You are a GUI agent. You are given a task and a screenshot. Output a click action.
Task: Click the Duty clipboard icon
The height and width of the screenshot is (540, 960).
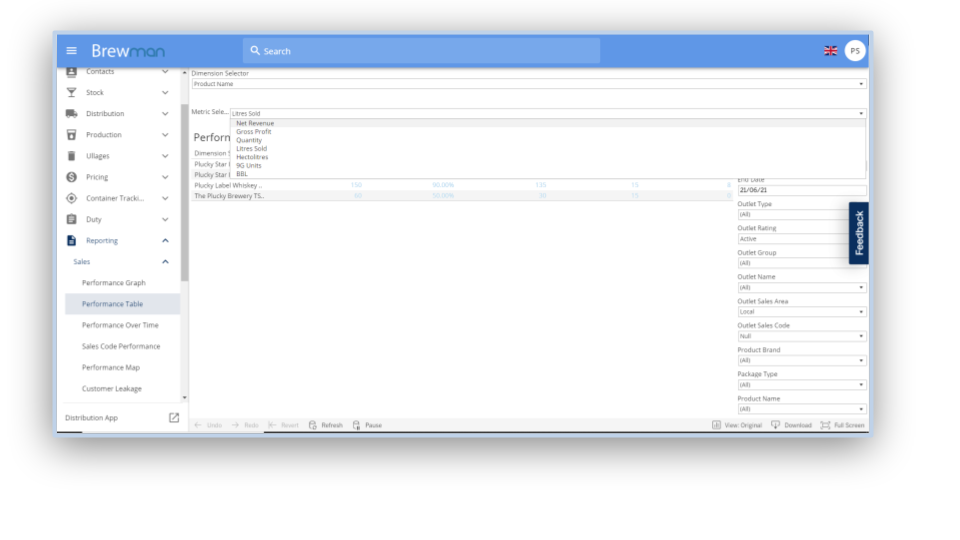tap(72, 219)
